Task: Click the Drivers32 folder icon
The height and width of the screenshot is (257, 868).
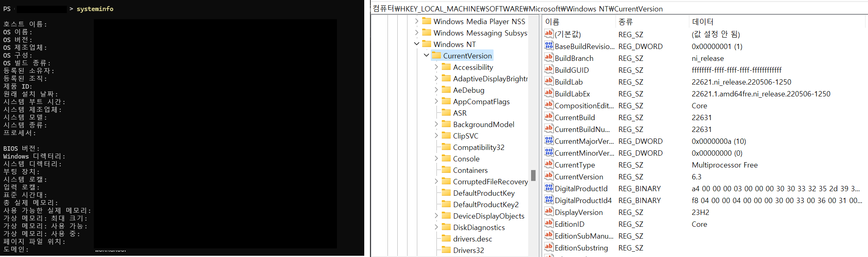Action: (446, 250)
